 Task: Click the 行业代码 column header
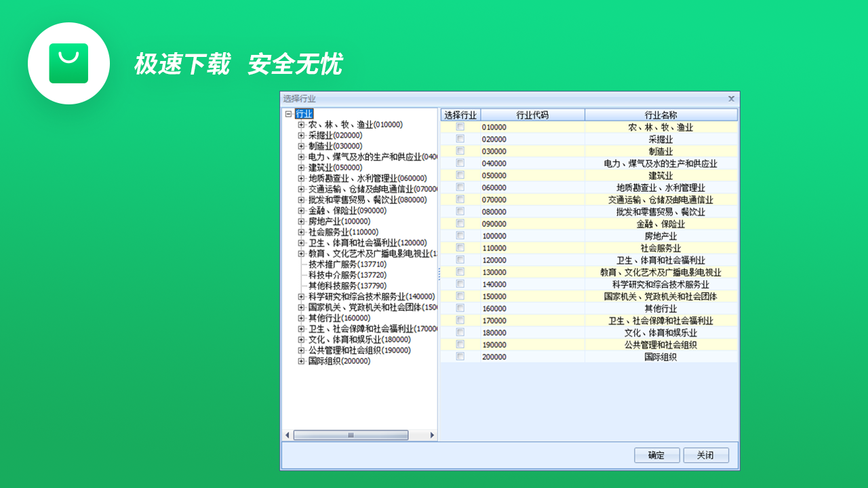click(x=532, y=114)
